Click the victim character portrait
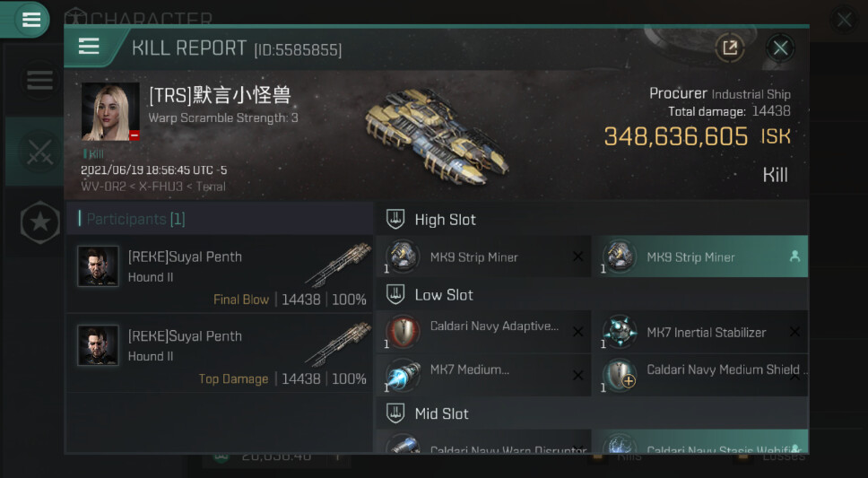The height and width of the screenshot is (478, 868). tap(110, 111)
